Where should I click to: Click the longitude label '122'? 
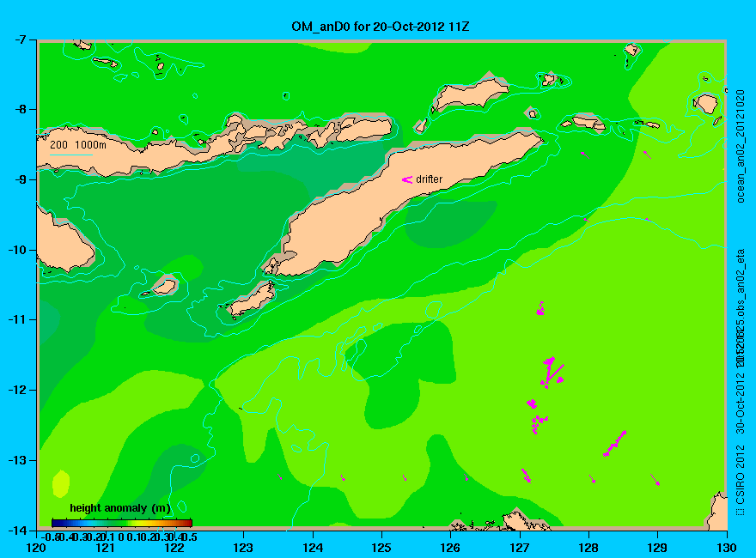[x=174, y=548]
